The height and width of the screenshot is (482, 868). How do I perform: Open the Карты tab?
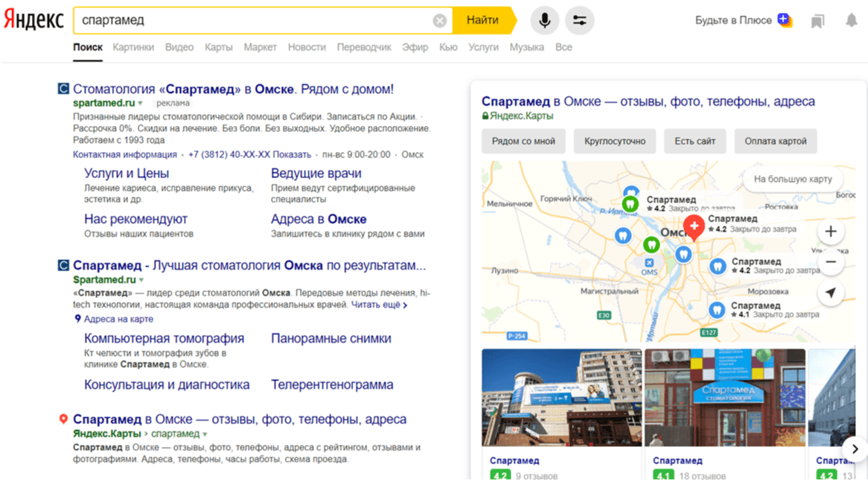coord(219,48)
